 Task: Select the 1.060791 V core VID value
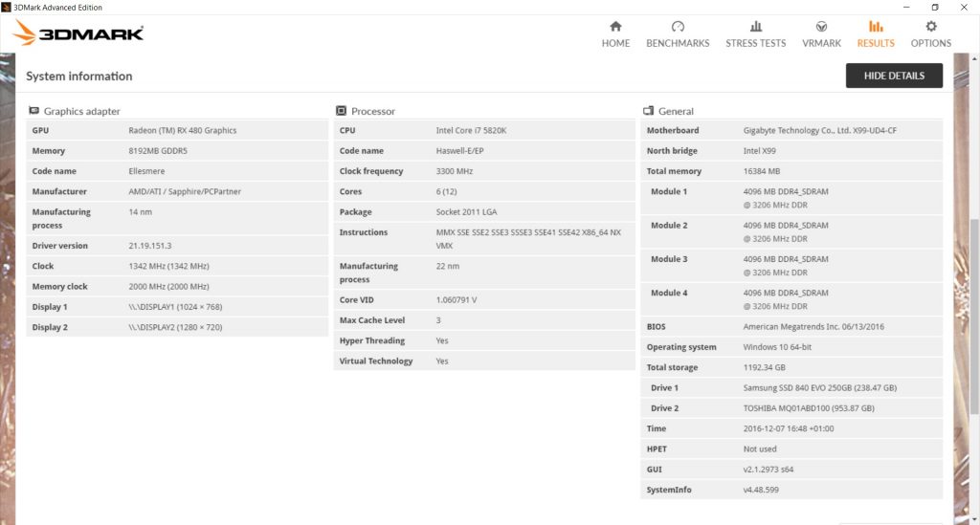457,299
